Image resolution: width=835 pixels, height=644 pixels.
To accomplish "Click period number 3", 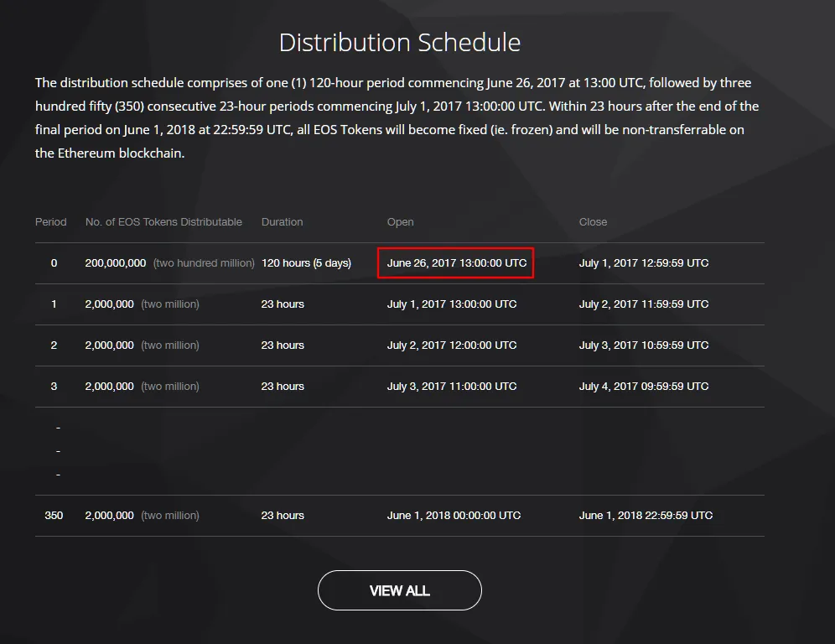I will 54,387.
